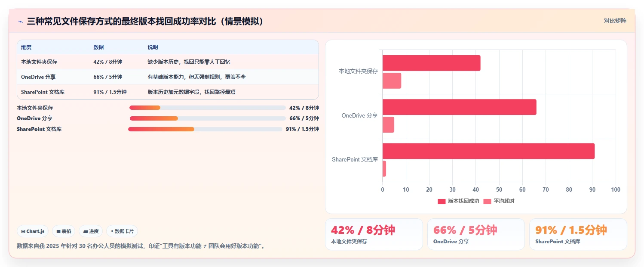Screen dimensions: 644x267
Task: Click the OneDrive 分享 category label on the chart axis
Action: (360, 115)
